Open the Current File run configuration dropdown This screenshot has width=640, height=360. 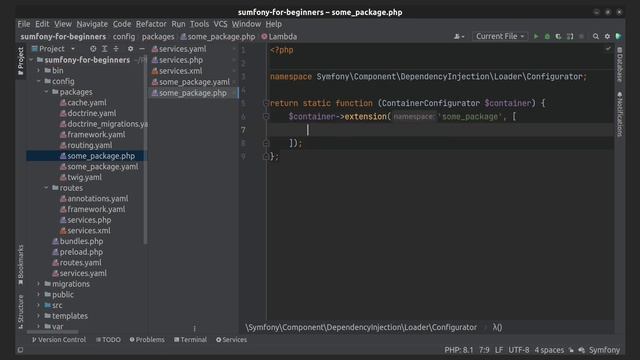coord(500,36)
